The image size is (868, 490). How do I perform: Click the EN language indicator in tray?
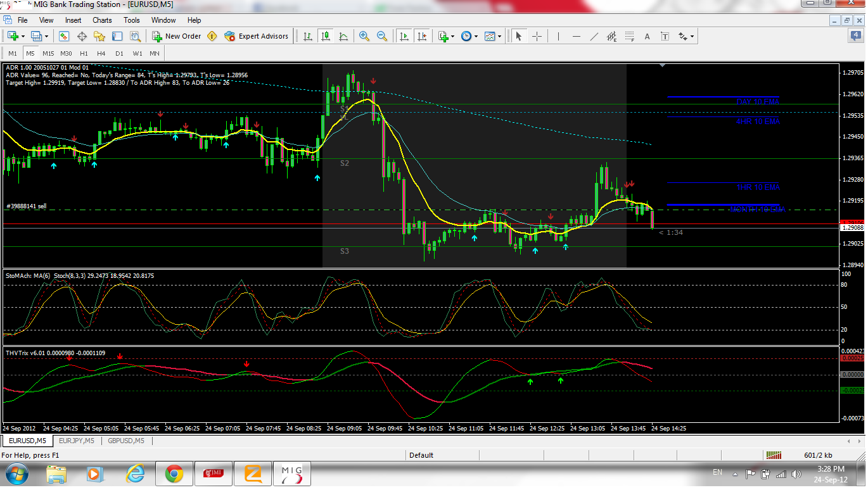point(717,472)
